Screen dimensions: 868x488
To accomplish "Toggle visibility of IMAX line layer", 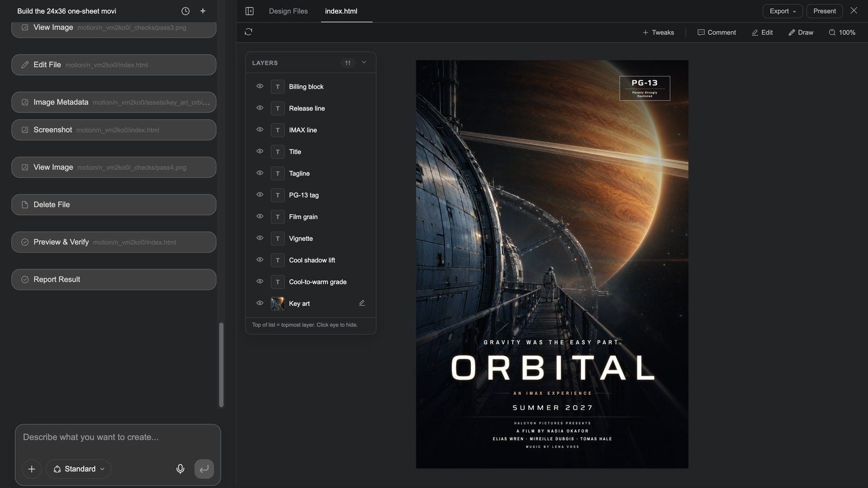I will [x=260, y=130].
